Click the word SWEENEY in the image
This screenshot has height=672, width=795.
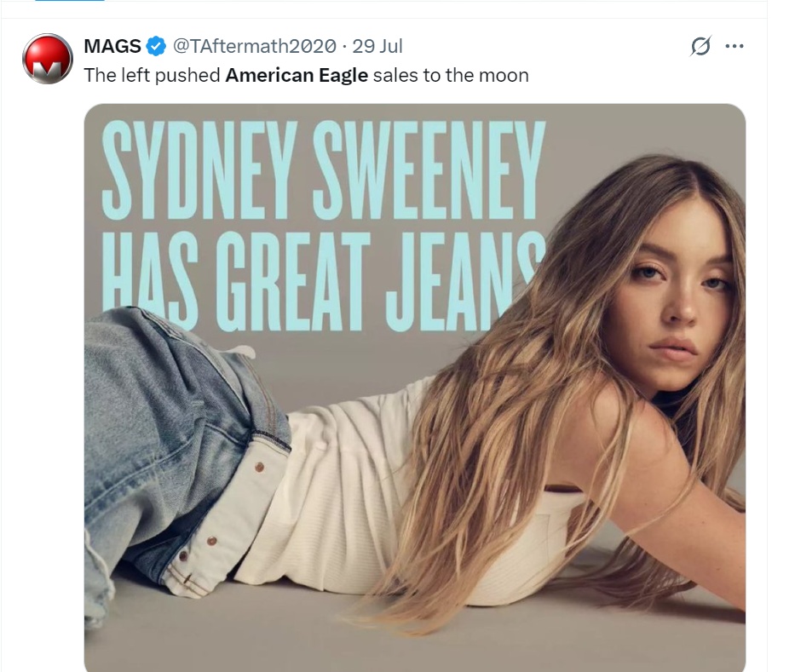[429, 169]
